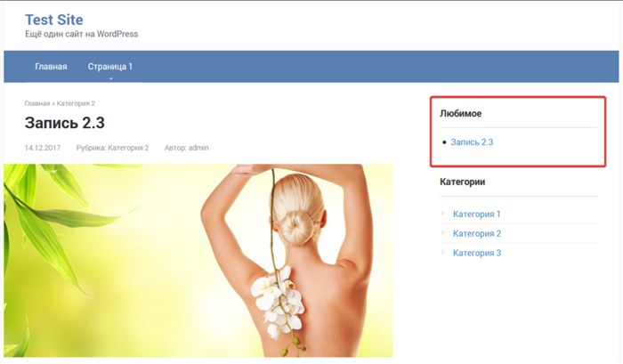
Task: Open Рубрика: Категория 2 meta link
Action: [112, 148]
